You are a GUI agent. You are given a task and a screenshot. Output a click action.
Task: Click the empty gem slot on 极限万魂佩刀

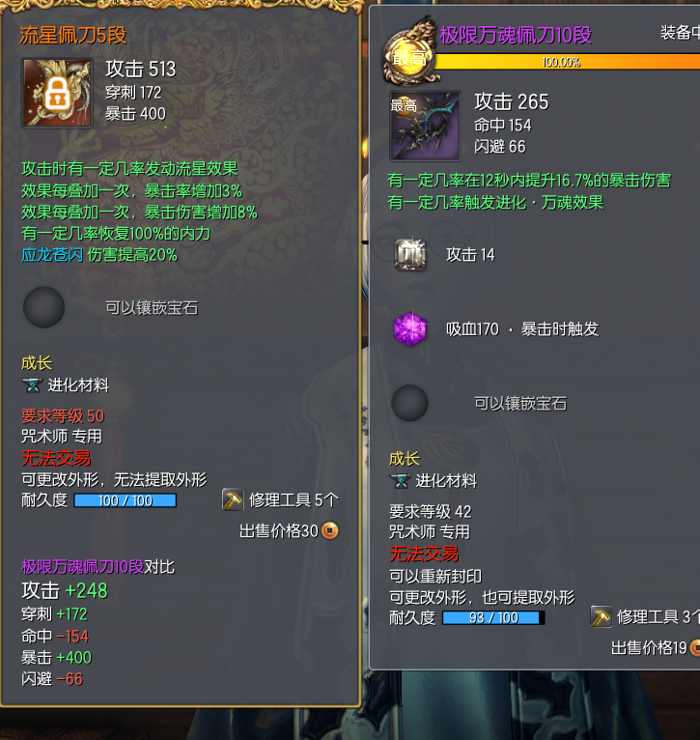pos(410,403)
